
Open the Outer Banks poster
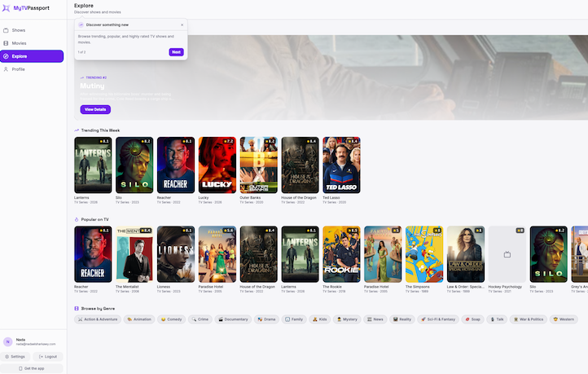click(259, 165)
